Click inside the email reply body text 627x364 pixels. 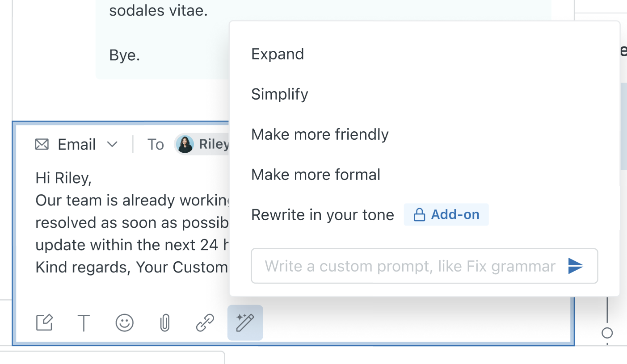point(130,222)
